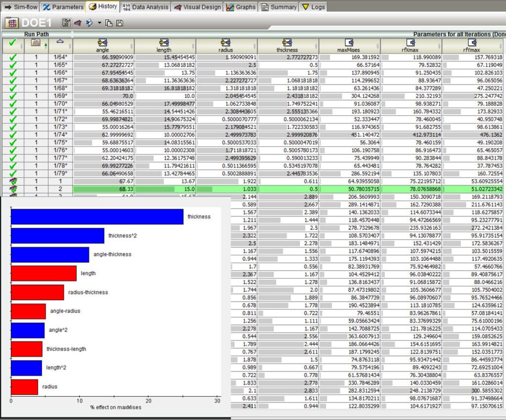Click the blue data exchange toolbar icon
Image resolution: width=506 pixels, height=420 pixels.
pyautogui.click(x=89, y=23)
